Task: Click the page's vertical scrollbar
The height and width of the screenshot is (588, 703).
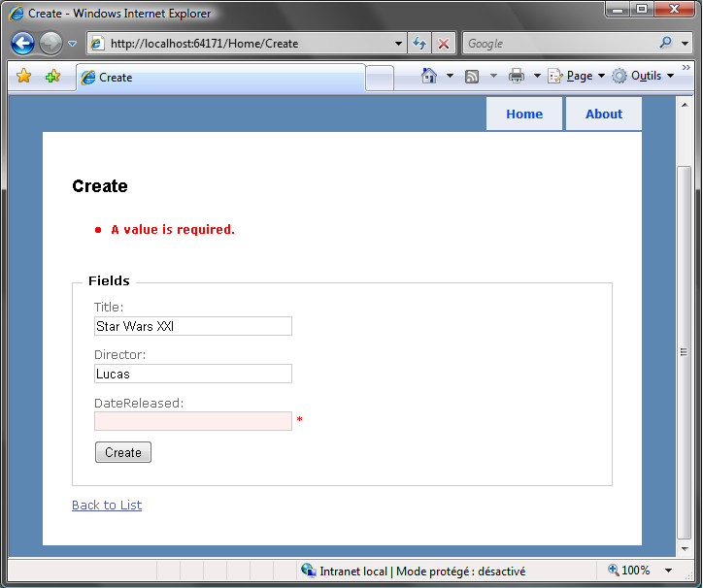Action: [684, 351]
